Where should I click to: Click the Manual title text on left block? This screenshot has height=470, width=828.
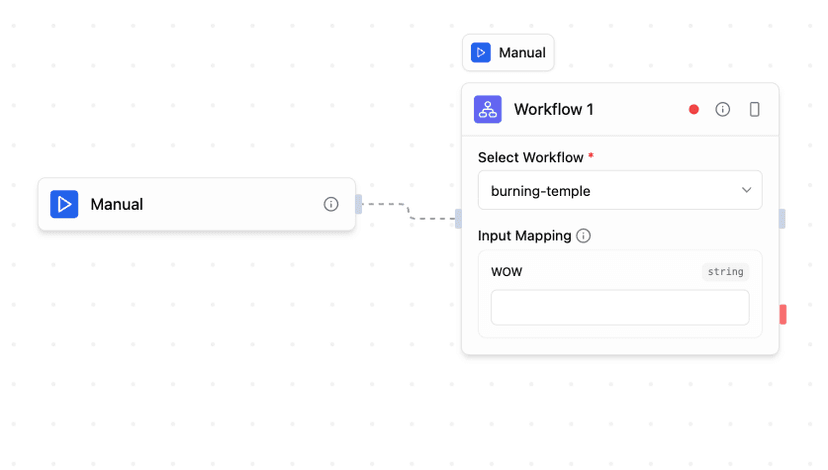point(117,204)
